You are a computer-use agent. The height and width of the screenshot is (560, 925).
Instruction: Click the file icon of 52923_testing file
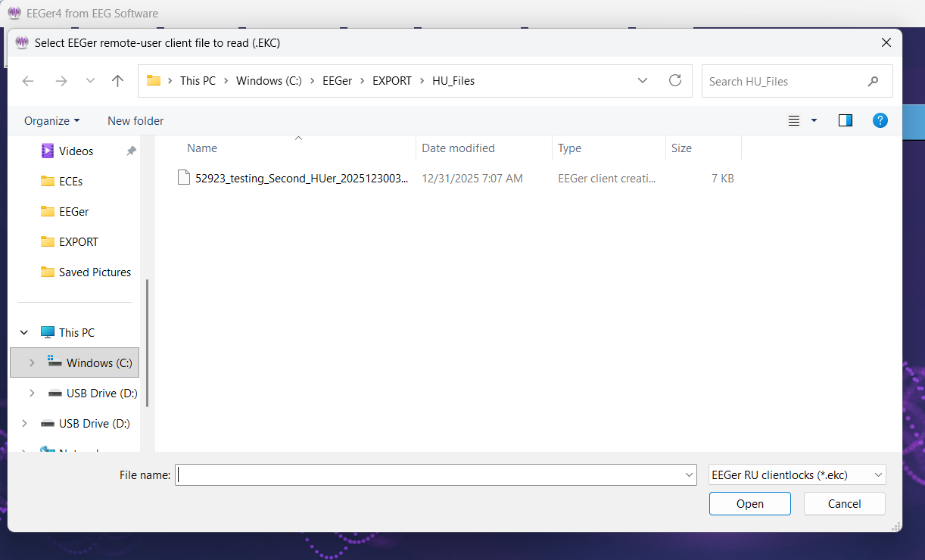[183, 178]
